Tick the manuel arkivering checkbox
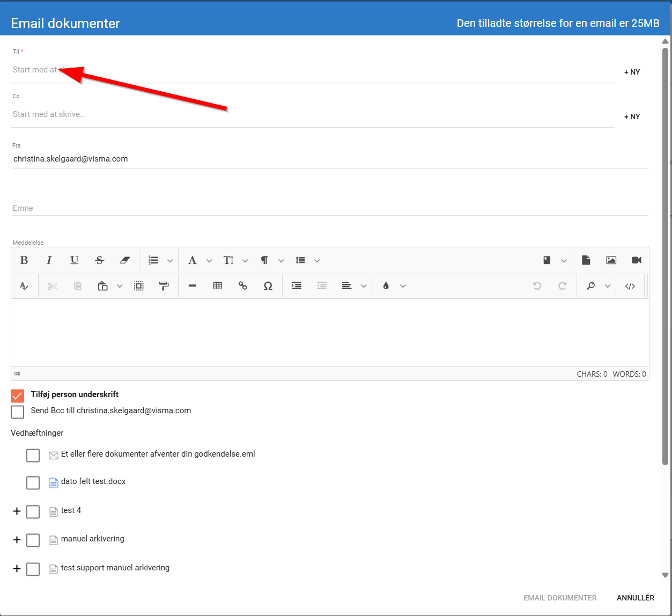The image size is (672, 616). tap(33, 540)
